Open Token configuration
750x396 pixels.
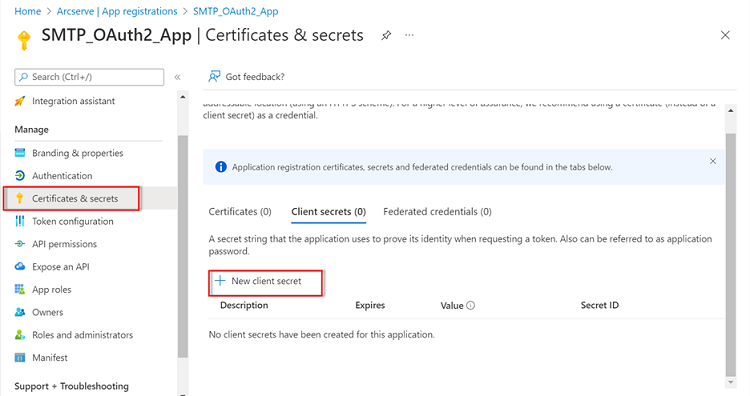click(73, 221)
